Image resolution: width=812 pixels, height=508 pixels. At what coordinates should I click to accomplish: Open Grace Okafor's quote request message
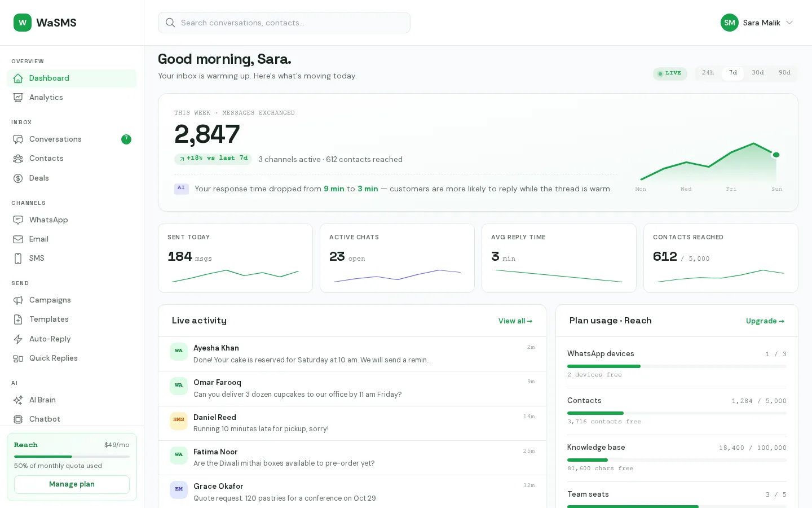[352, 492]
